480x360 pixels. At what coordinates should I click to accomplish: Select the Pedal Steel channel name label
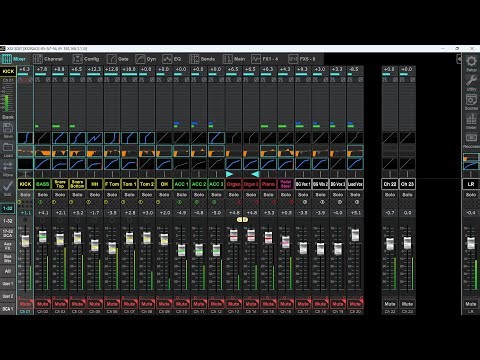(x=286, y=184)
